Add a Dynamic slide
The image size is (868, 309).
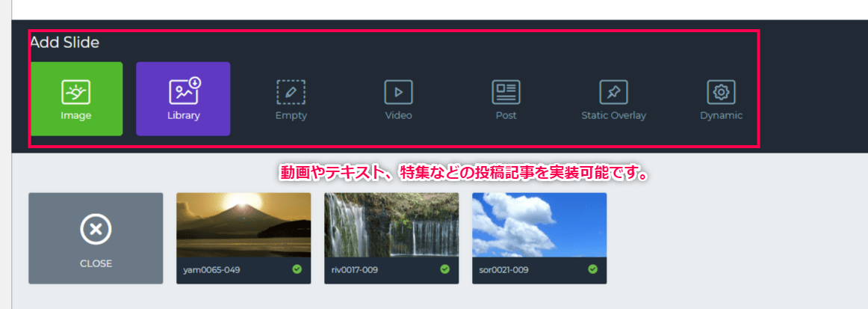pyautogui.click(x=721, y=99)
